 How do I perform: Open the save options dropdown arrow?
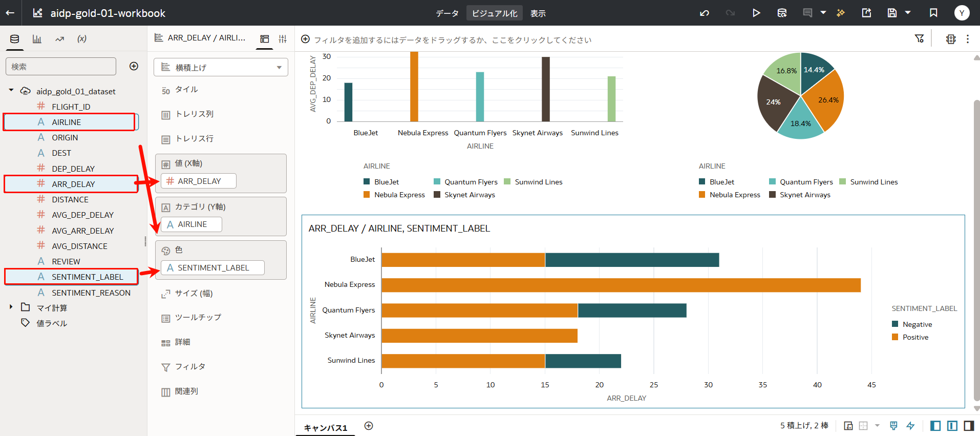coord(908,13)
